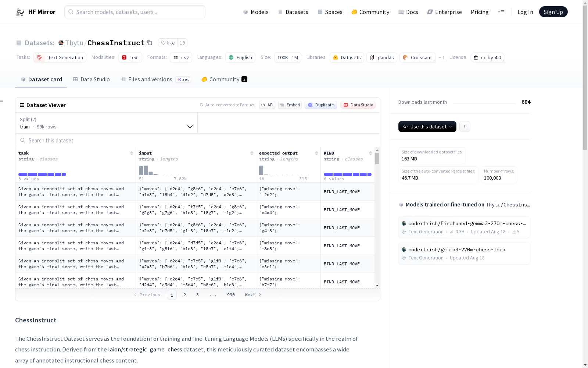Click the left sidebar table-of-contents icon
This screenshot has height=368, width=588.
point(2,102)
